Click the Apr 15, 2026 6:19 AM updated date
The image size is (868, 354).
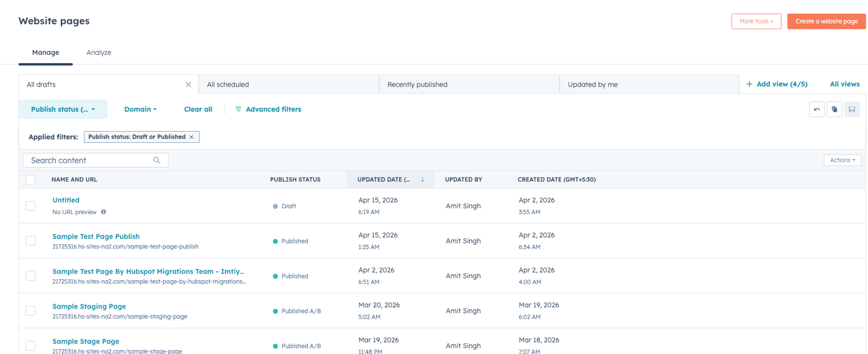[x=378, y=206]
